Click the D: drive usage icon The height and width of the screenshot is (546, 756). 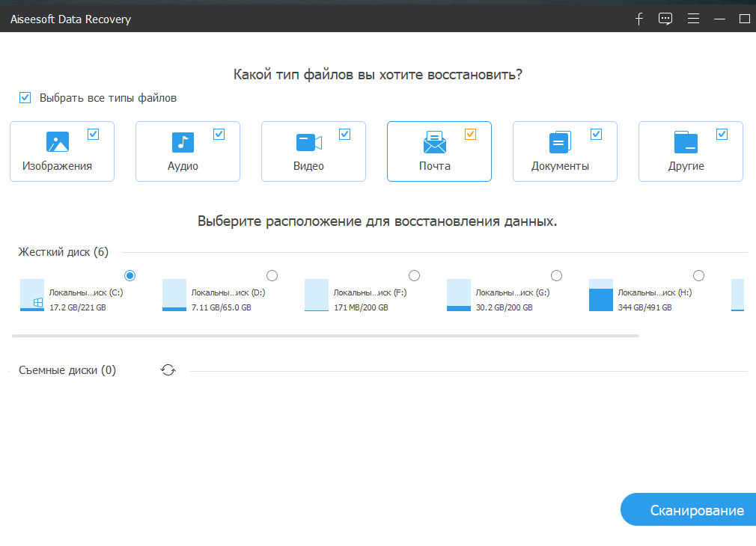coord(174,295)
